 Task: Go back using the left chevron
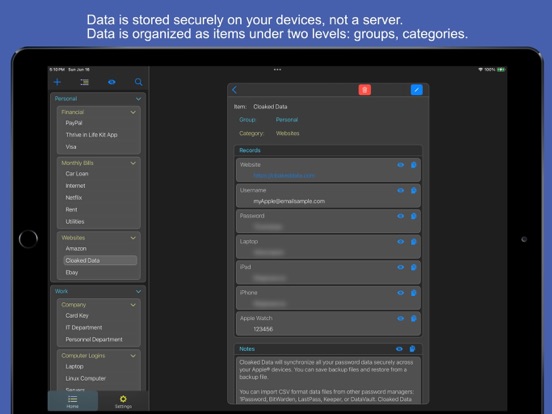pos(234,90)
